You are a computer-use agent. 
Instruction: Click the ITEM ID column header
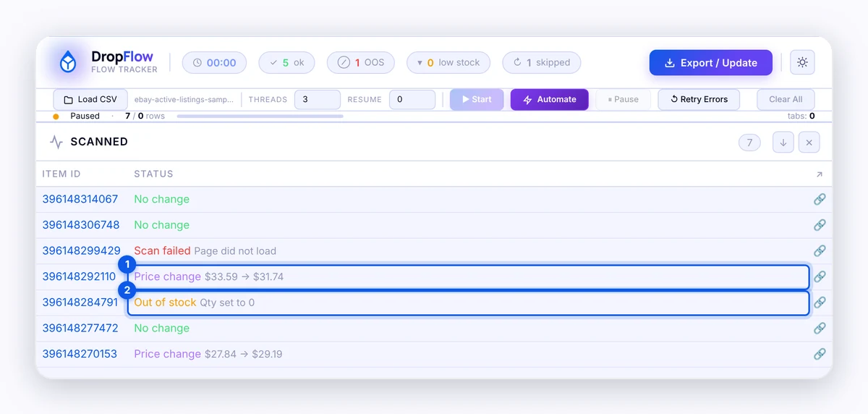pyautogui.click(x=61, y=174)
